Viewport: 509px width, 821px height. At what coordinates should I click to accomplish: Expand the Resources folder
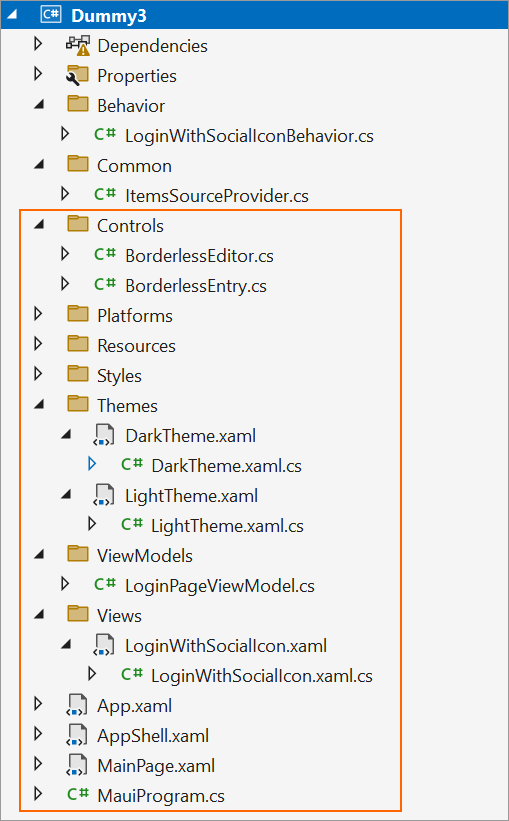tap(38, 344)
